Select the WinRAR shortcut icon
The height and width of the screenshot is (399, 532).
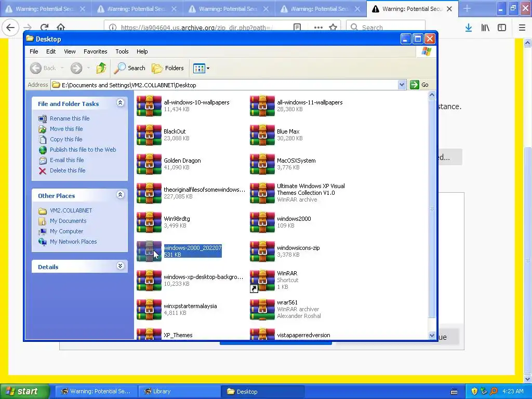coord(262,280)
